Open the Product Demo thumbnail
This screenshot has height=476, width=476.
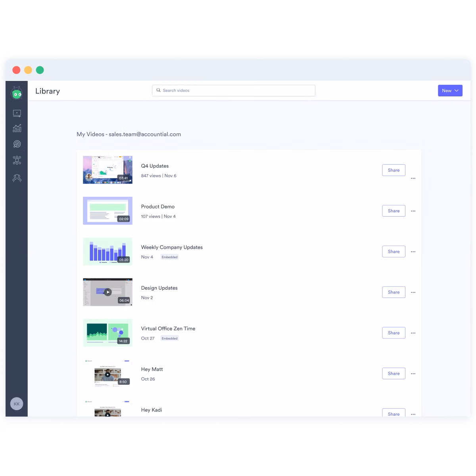click(107, 211)
